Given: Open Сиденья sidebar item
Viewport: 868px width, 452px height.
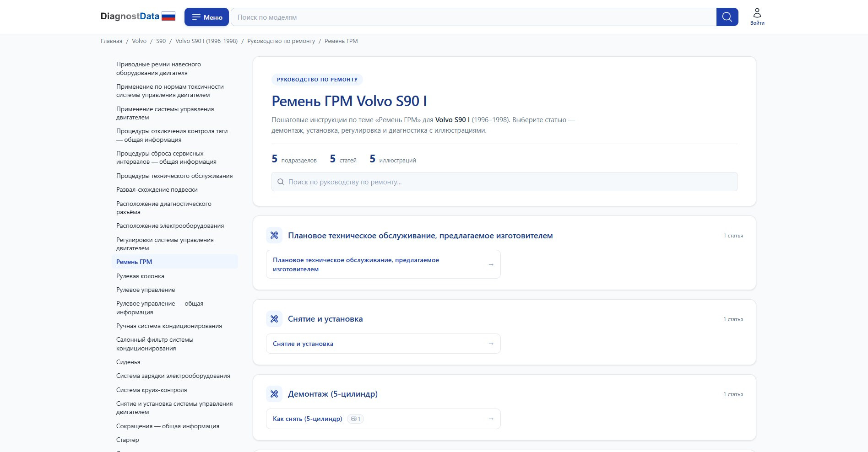Looking at the screenshot, I should point(174,362).
